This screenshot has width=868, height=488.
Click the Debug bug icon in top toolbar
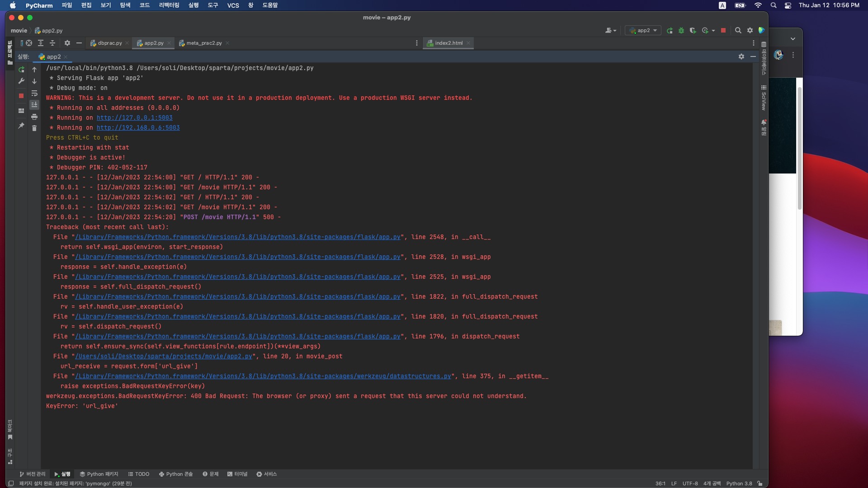pyautogui.click(x=681, y=30)
